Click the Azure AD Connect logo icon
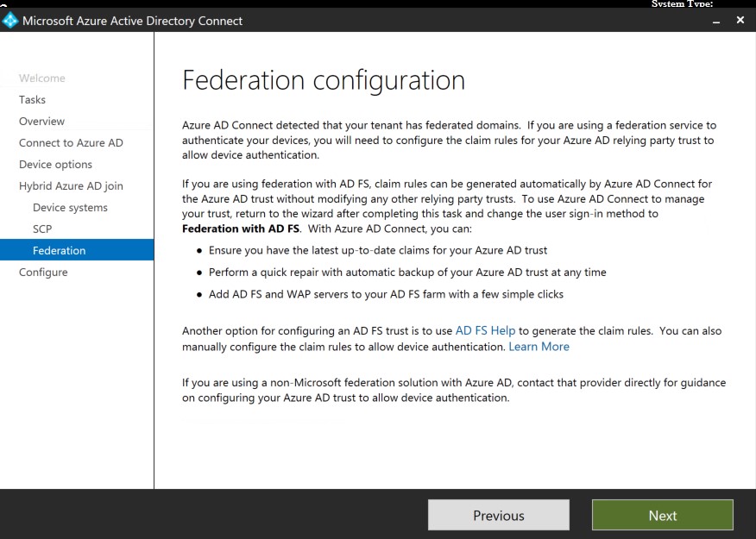 coord(9,21)
